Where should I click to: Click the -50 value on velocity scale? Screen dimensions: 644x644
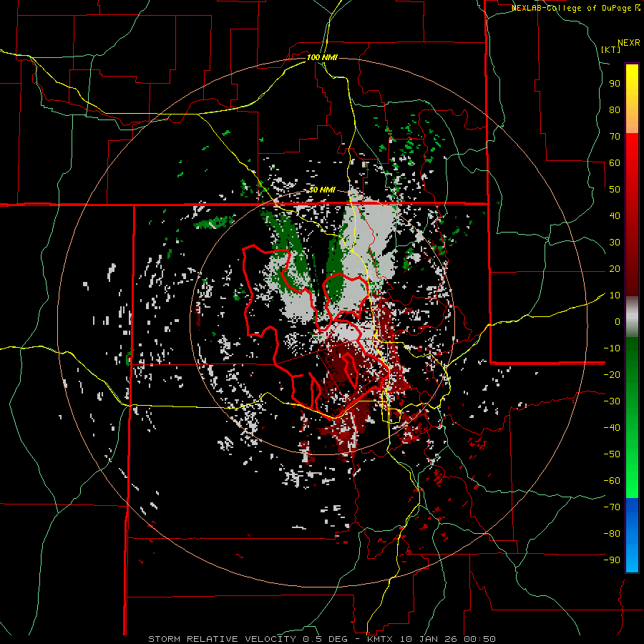coord(612,454)
